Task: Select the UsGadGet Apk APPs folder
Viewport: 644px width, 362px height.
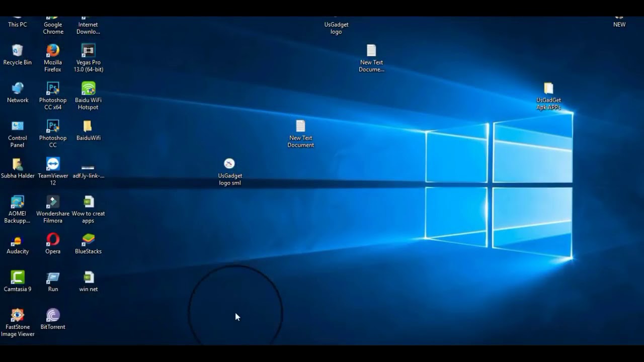Action: [x=548, y=96]
